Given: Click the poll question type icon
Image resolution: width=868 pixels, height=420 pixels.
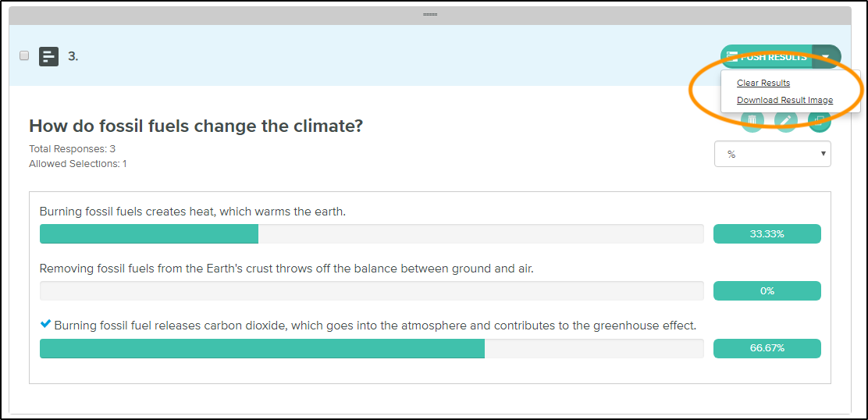Looking at the screenshot, I should (48, 56).
